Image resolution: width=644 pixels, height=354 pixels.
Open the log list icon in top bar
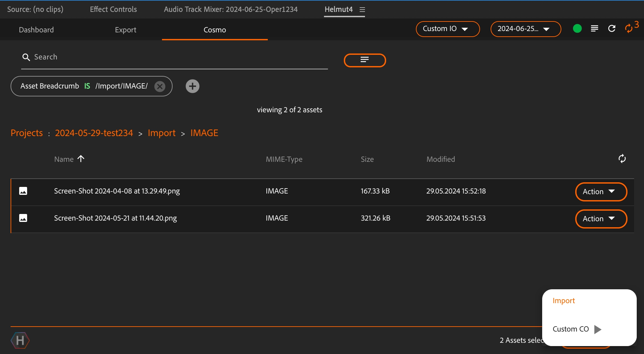[x=594, y=29]
